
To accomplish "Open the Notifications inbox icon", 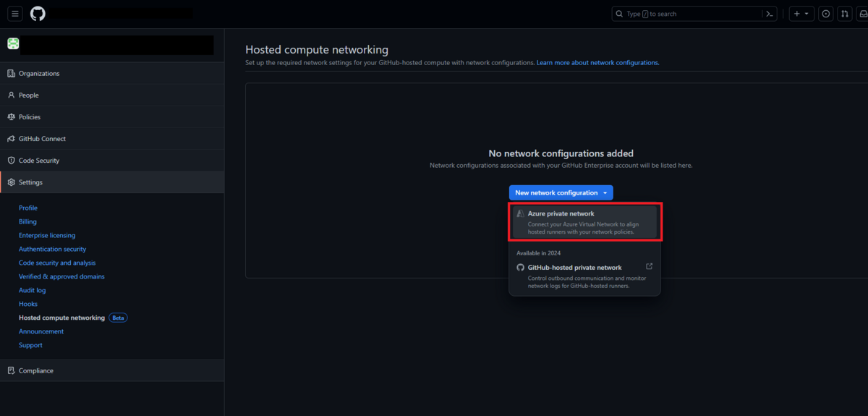I will point(862,14).
